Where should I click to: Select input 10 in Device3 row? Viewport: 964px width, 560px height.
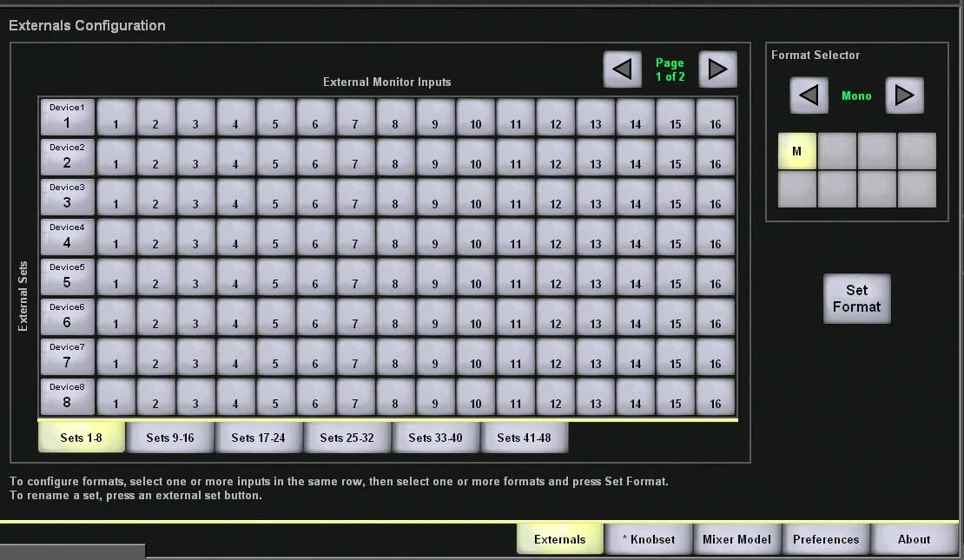pyautogui.click(x=475, y=197)
